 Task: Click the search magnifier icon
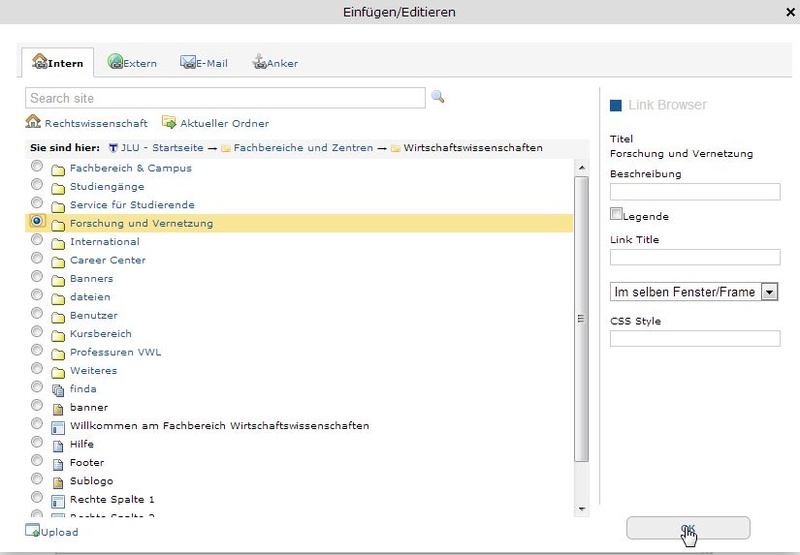[x=437, y=96]
